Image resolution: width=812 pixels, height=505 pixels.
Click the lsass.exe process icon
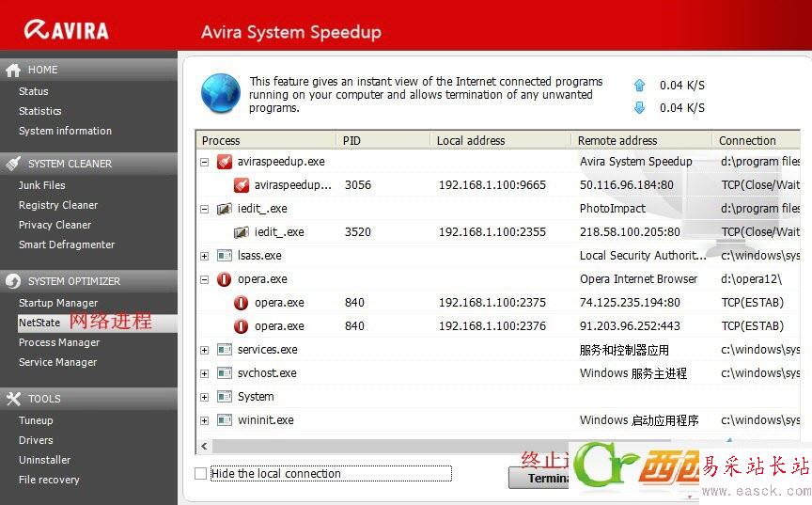coord(225,256)
